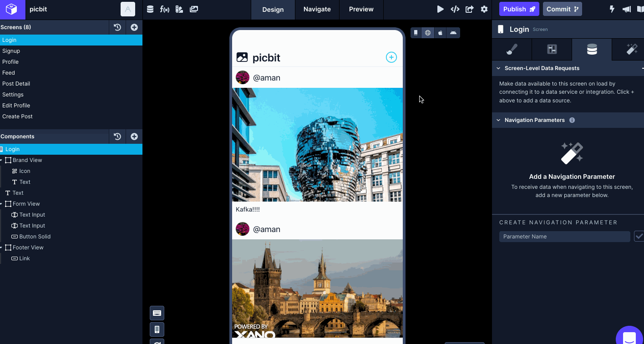The width and height of the screenshot is (644, 344).
Task: Click the Publish button
Action: [x=519, y=9]
